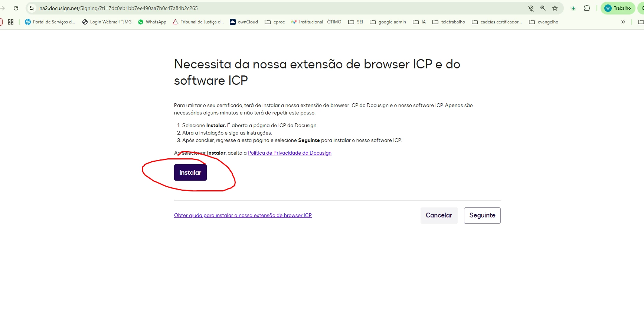Open the Trabalho profile menu

pyautogui.click(x=618, y=8)
